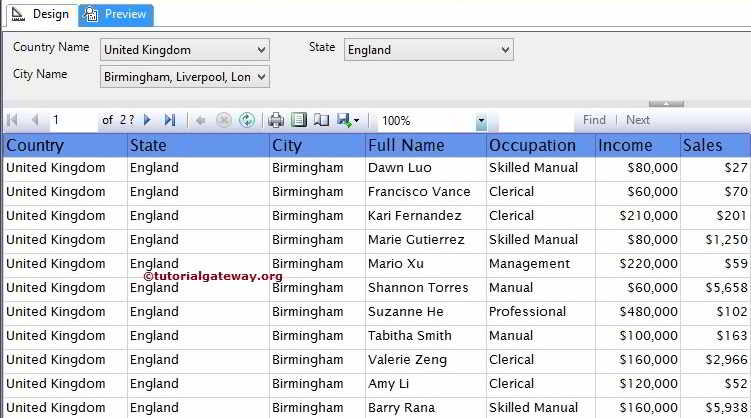Stop report rendering
751x418 pixels.
tap(224, 120)
